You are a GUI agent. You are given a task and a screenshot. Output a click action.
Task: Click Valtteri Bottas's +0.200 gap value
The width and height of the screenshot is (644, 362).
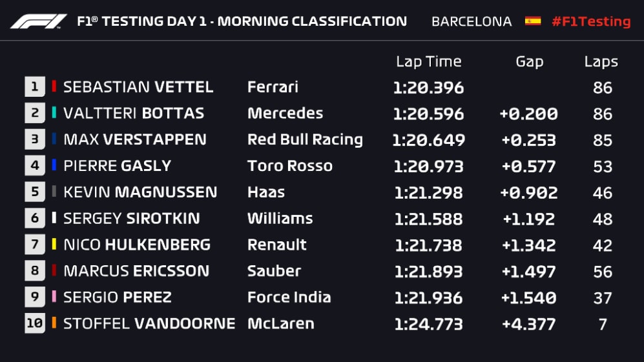[x=528, y=114]
